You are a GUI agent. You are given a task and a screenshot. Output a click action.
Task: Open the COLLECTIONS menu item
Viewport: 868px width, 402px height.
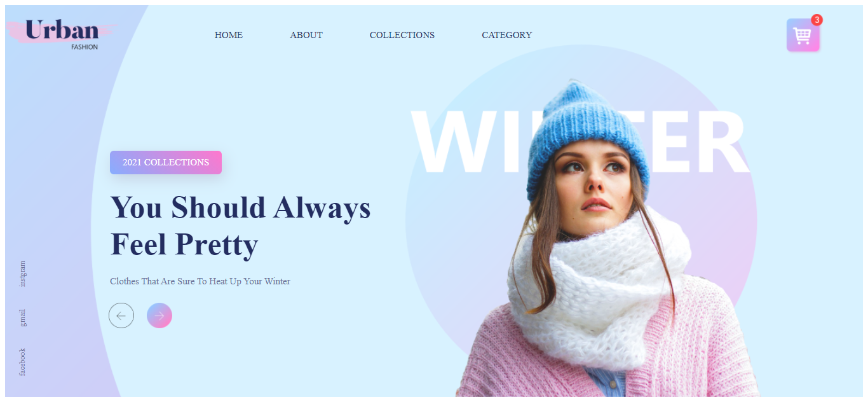tap(402, 35)
